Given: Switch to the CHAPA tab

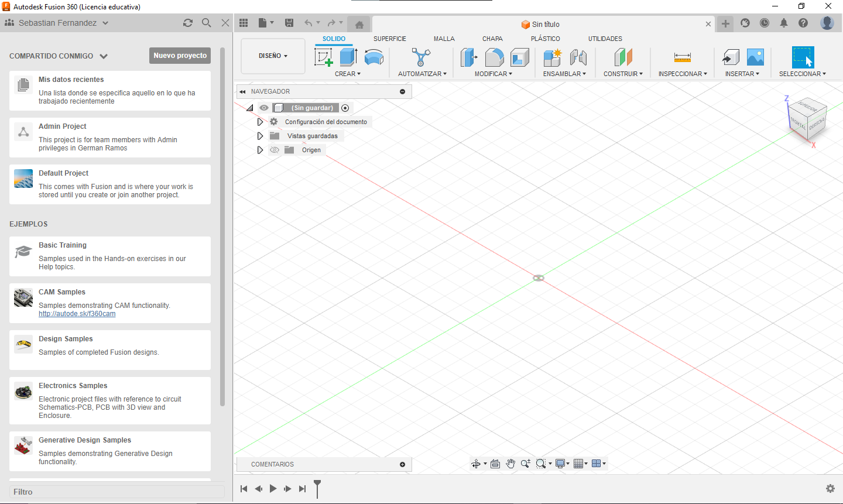Looking at the screenshot, I should pos(492,39).
